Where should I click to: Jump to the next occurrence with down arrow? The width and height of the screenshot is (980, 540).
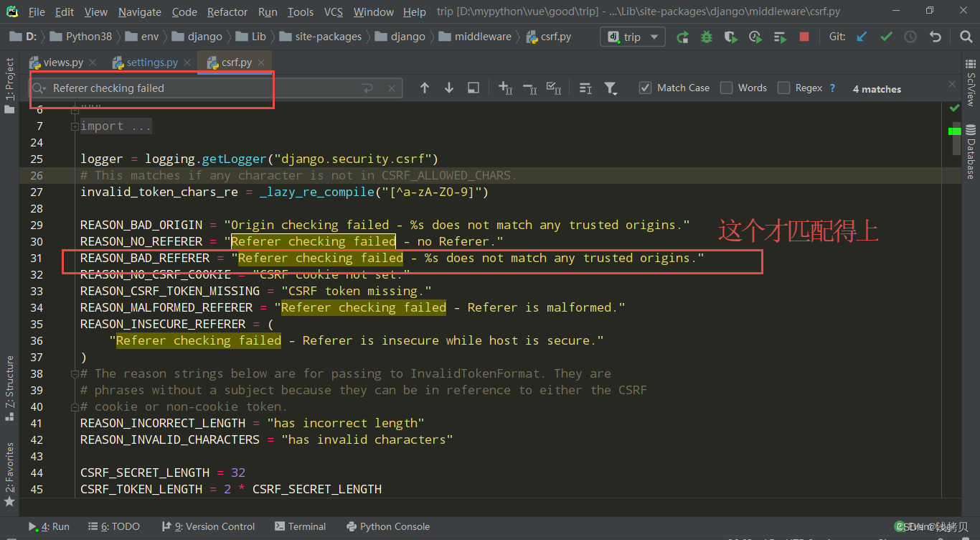449,88
